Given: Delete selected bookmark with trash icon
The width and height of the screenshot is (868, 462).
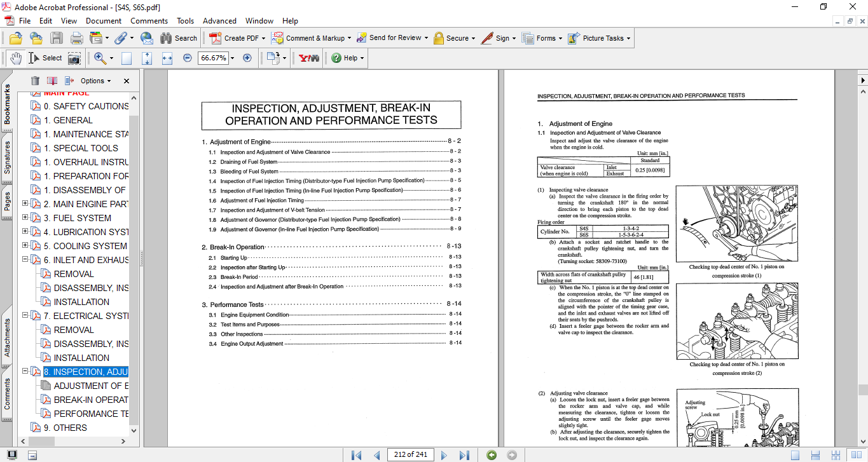Looking at the screenshot, I should click(35, 81).
